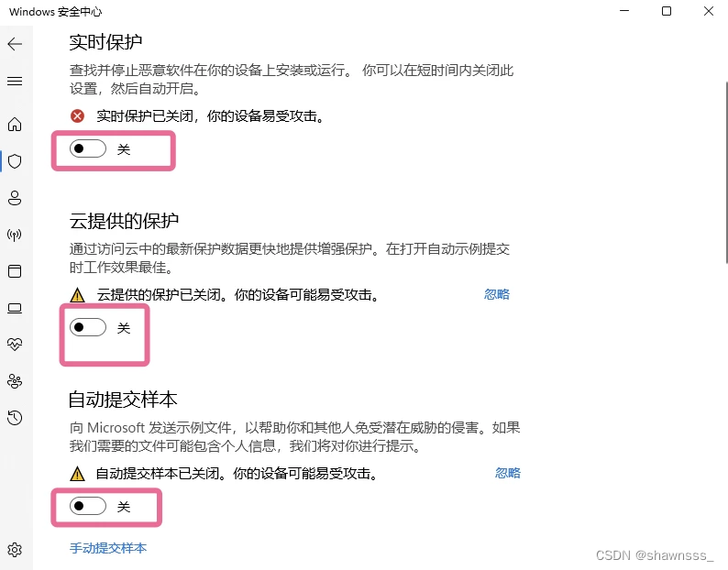
Task: Open Device security laptop icon
Action: click(15, 308)
